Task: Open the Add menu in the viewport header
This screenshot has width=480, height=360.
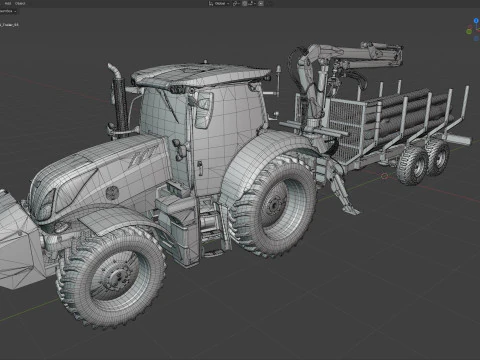Action: click(8, 3)
